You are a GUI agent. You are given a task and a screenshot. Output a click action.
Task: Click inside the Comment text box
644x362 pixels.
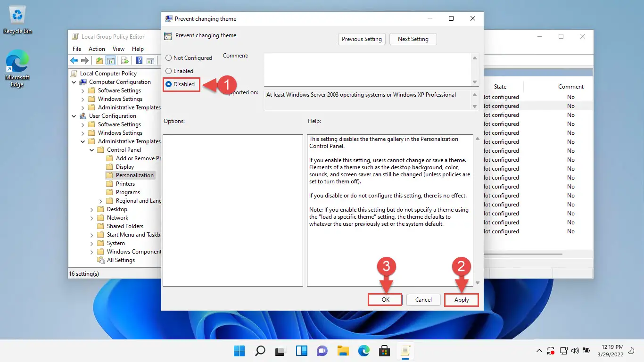[x=368, y=69]
